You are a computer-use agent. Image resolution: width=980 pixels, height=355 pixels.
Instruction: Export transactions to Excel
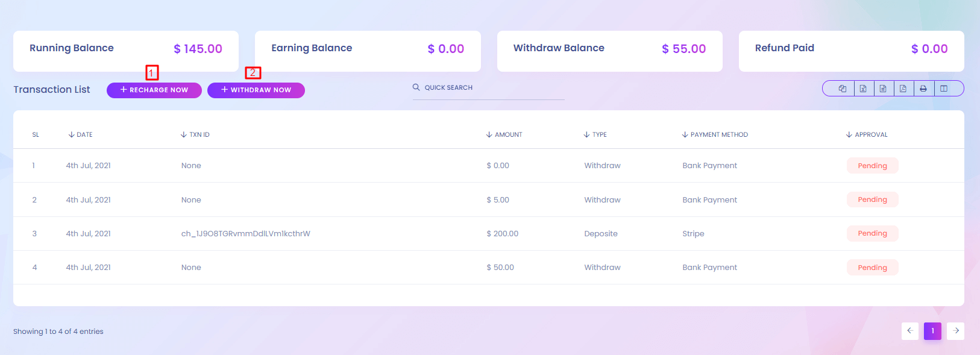click(x=863, y=89)
